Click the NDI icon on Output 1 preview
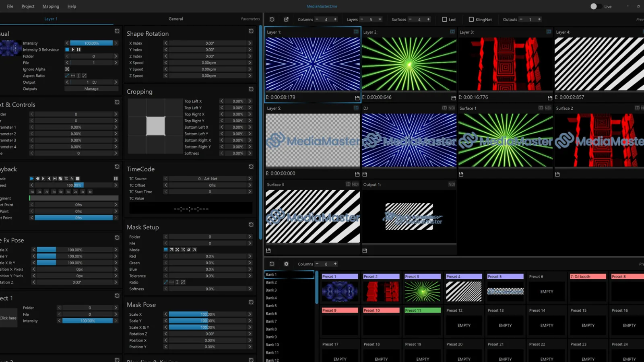 452,184
